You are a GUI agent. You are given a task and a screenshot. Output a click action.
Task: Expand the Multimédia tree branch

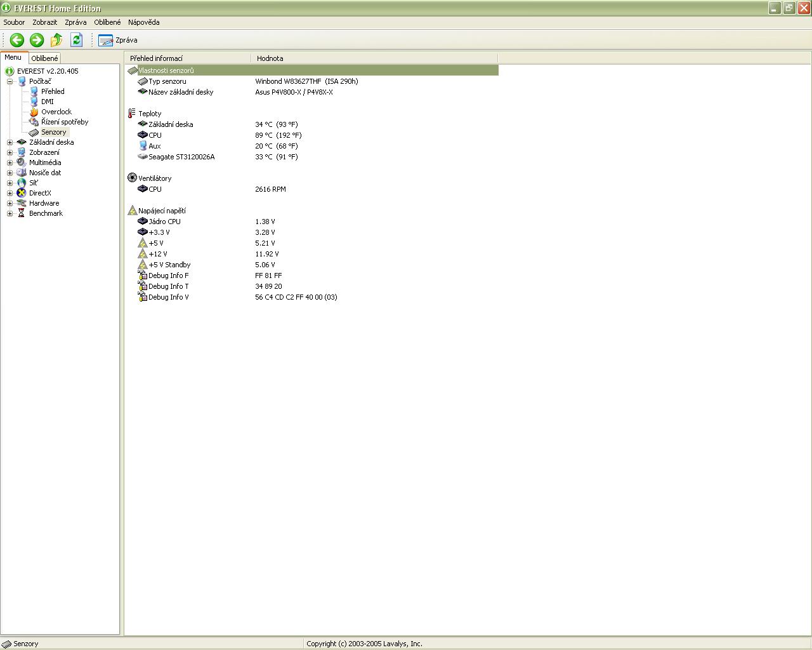pyautogui.click(x=10, y=162)
